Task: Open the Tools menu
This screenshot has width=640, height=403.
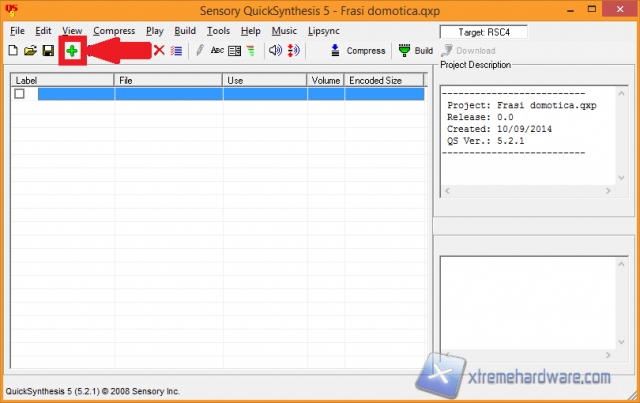Action: [x=218, y=31]
